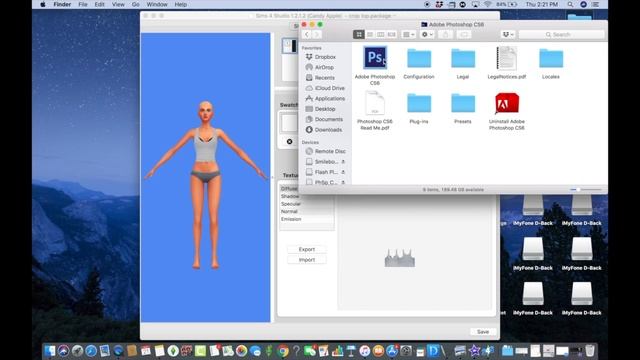Go back in the Finder window
Screen dimensions: 640x360
point(307,35)
